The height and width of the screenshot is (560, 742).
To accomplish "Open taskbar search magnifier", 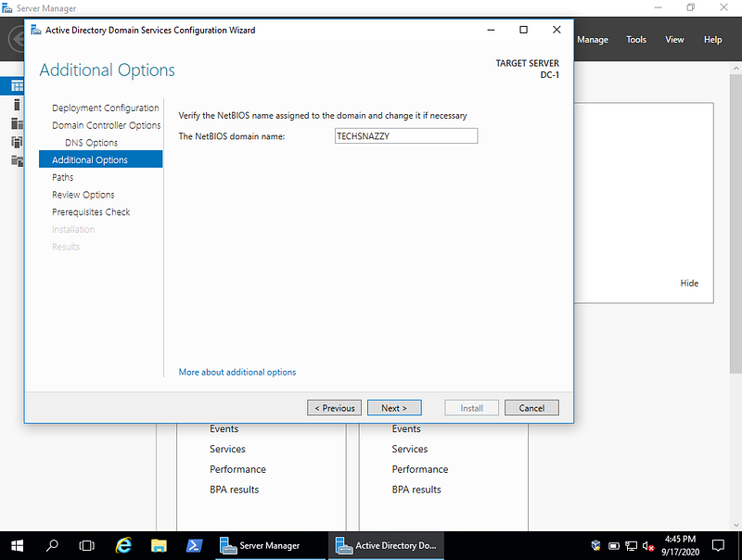I will [52, 545].
